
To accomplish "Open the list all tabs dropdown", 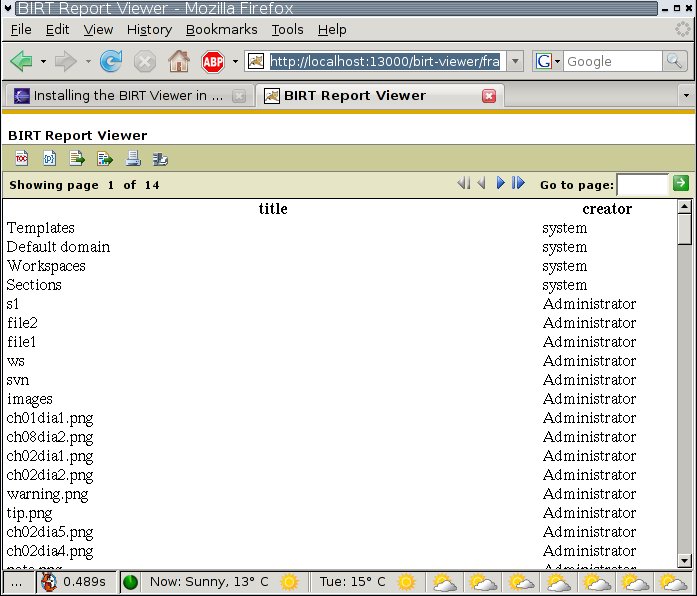I will point(686,96).
